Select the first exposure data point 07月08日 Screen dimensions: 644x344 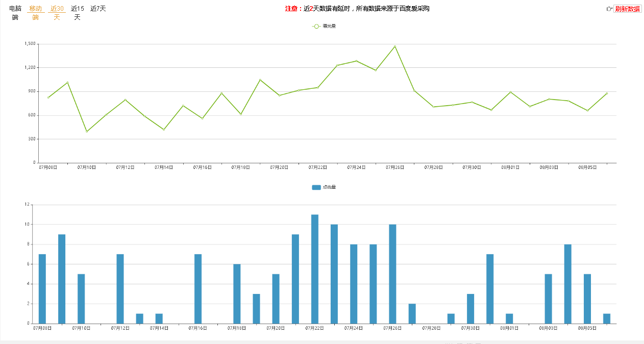click(x=48, y=97)
